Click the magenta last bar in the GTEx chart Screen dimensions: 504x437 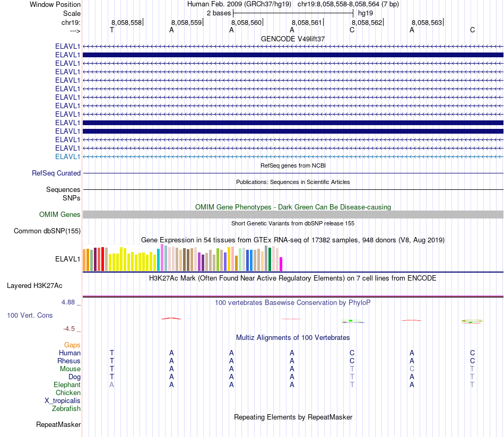(281, 264)
